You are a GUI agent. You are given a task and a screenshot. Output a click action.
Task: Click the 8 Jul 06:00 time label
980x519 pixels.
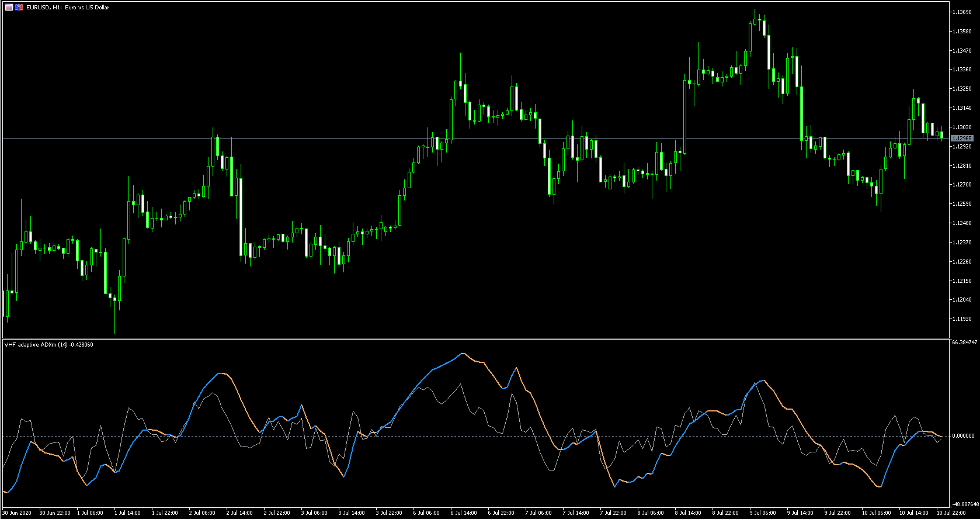pyautogui.click(x=651, y=513)
